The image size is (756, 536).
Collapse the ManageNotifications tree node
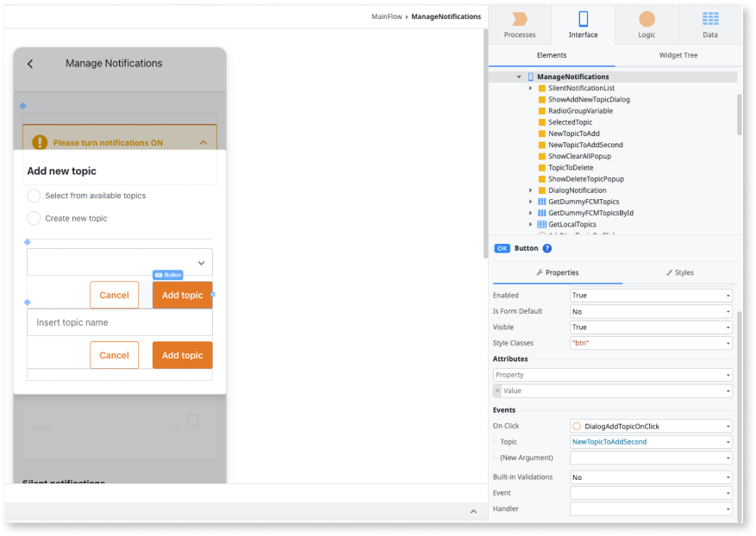tap(519, 77)
